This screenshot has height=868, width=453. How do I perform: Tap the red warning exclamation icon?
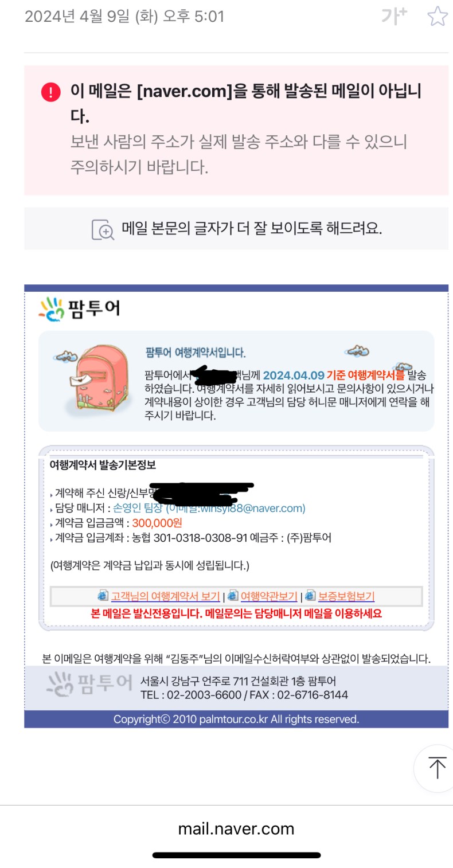(51, 92)
